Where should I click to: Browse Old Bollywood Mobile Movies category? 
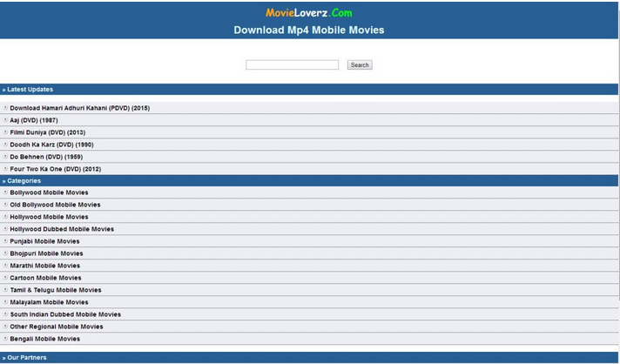pos(55,205)
